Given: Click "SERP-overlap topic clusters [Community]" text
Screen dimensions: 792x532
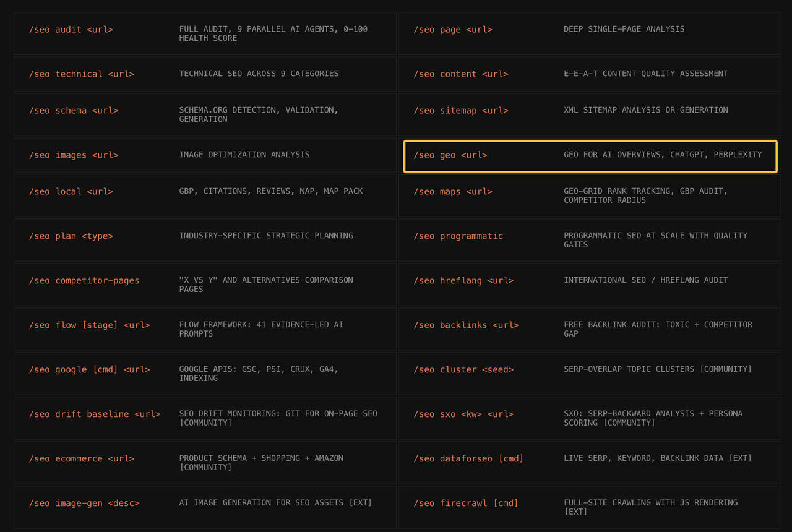Looking at the screenshot, I should 658,369.
